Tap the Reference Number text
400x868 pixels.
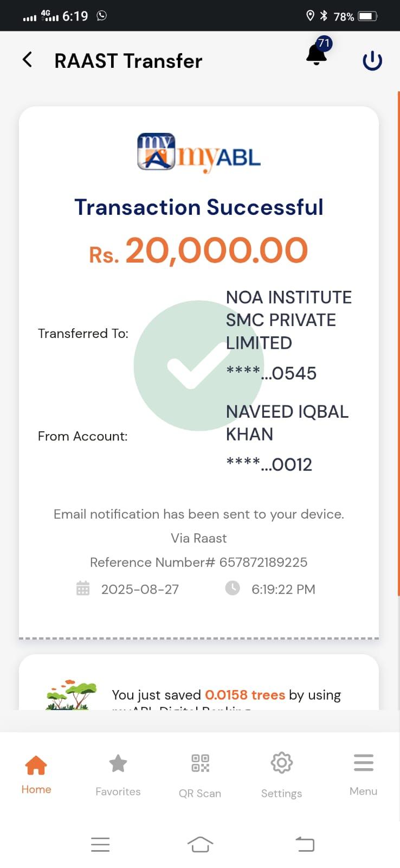click(x=198, y=562)
